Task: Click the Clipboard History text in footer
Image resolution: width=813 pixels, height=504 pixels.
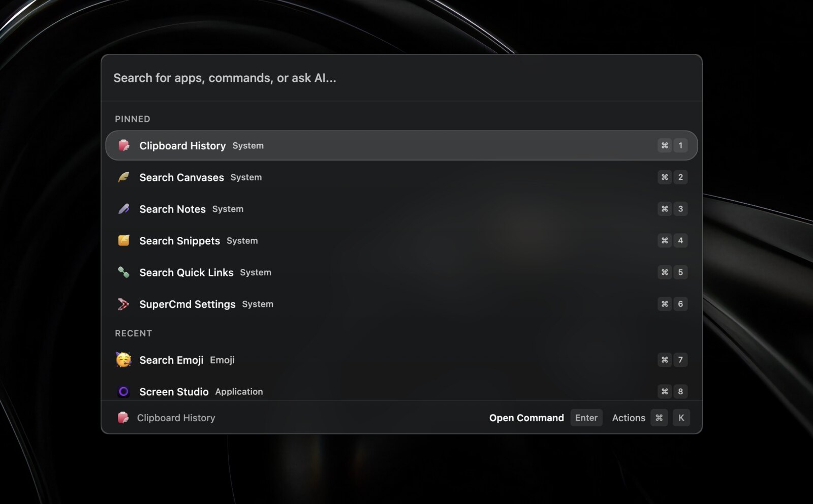Action: 176,418
